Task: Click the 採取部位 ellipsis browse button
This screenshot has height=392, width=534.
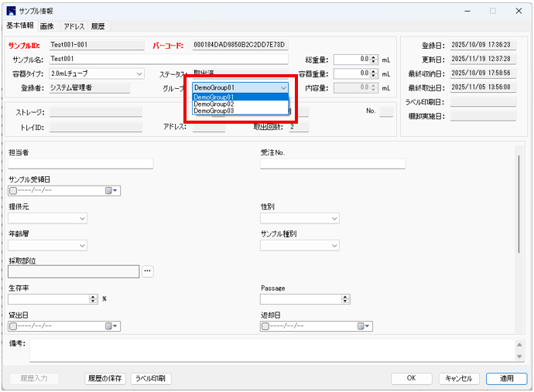Action: [148, 271]
